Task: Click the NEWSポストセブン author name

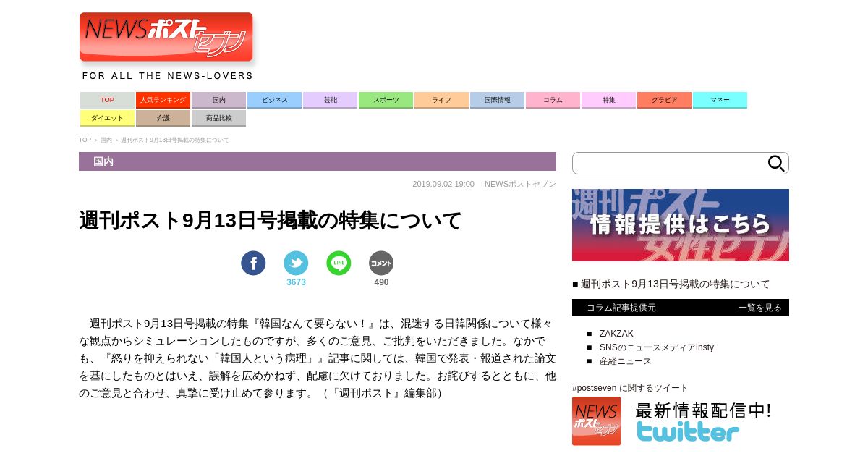Action: pyautogui.click(x=520, y=184)
